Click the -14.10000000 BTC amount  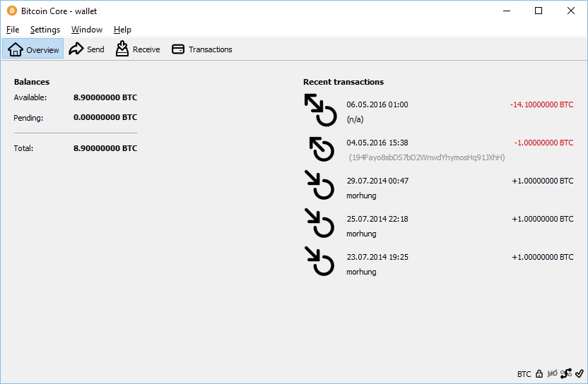point(541,104)
